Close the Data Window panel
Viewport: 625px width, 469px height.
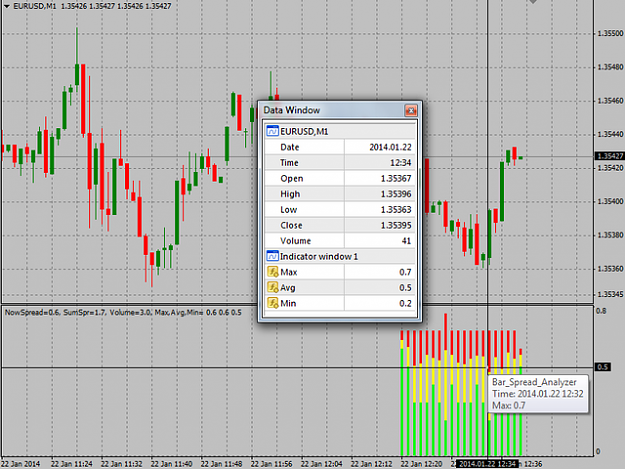[411, 110]
